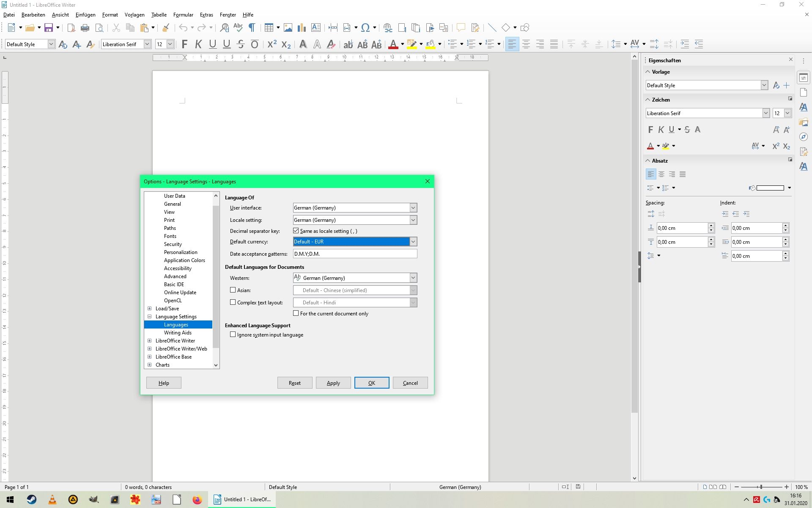Select Writing Aids in options tree
The width and height of the screenshot is (812, 508).
tap(178, 333)
